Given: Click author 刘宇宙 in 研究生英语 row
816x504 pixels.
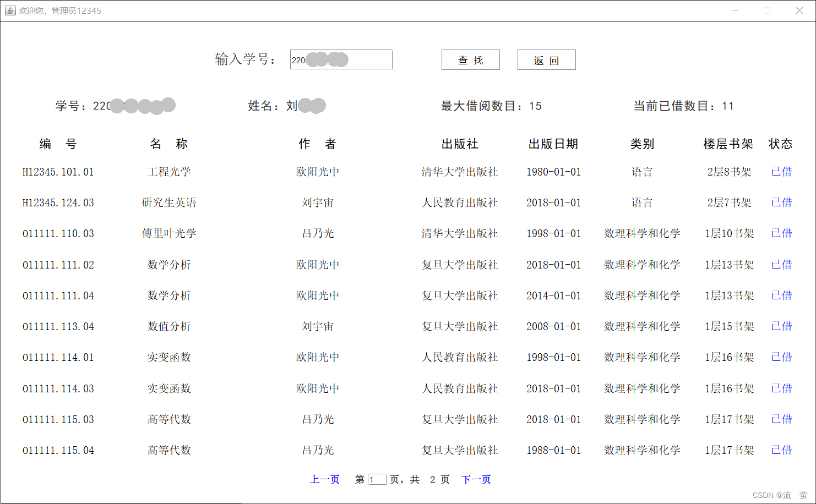Looking at the screenshot, I should [318, 202].
